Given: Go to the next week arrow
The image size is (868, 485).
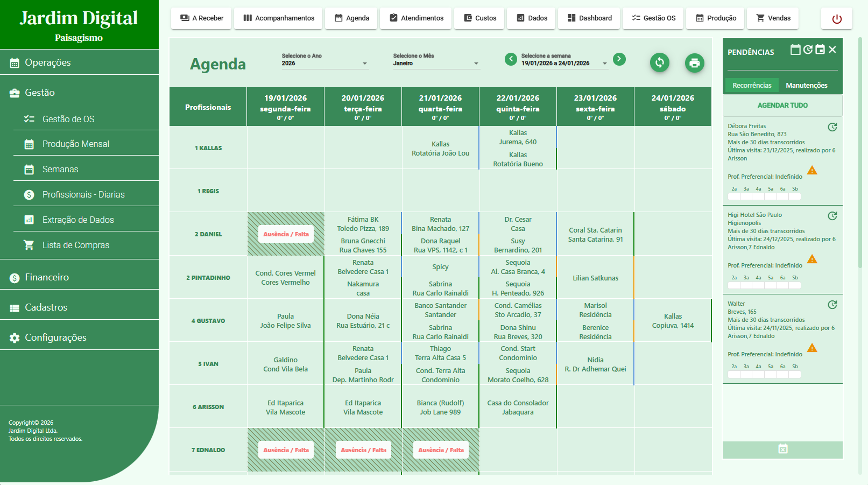Looking at the screenshot, I should 619,59.
